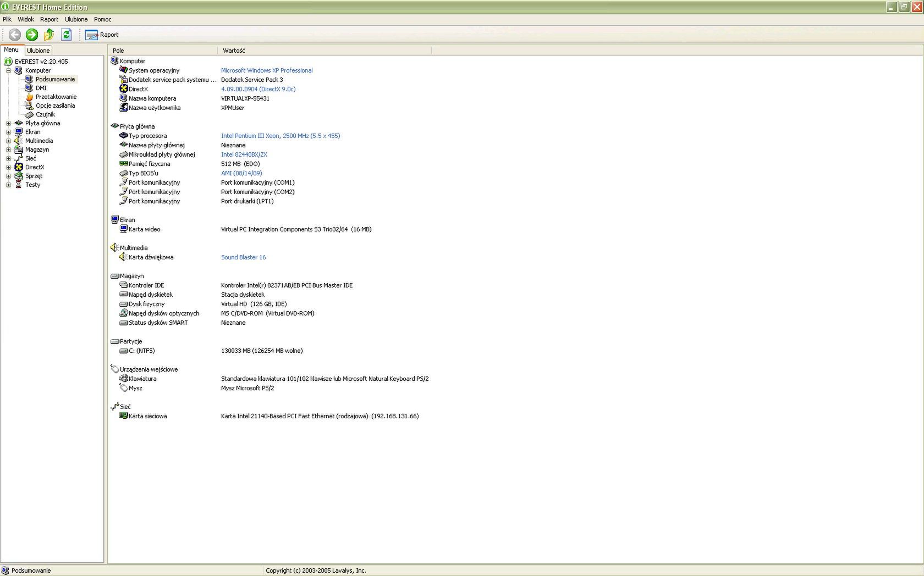Open the Pomoc menu

tap(102, 19)
